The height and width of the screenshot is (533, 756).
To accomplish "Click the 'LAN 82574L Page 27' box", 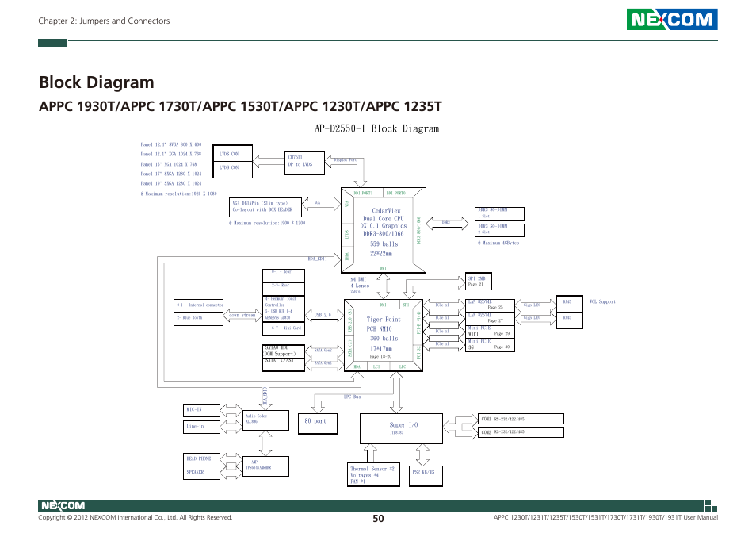I will tap(490, 318).
